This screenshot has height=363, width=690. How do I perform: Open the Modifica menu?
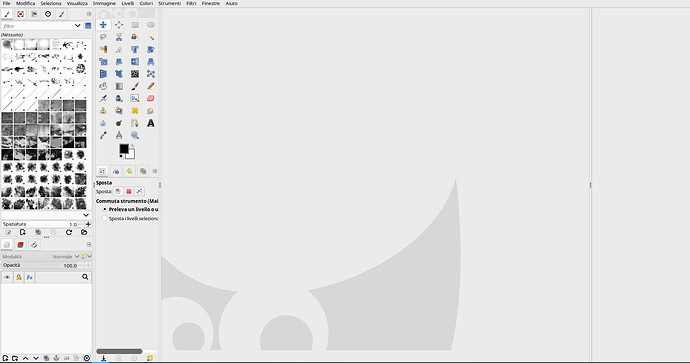coord(26,3)
